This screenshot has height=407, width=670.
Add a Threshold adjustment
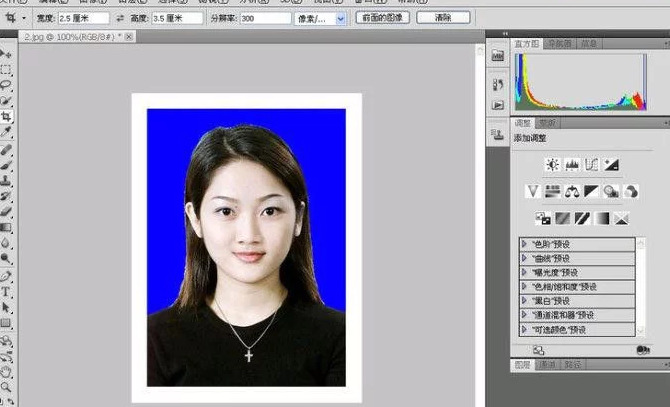pos(582,218)
